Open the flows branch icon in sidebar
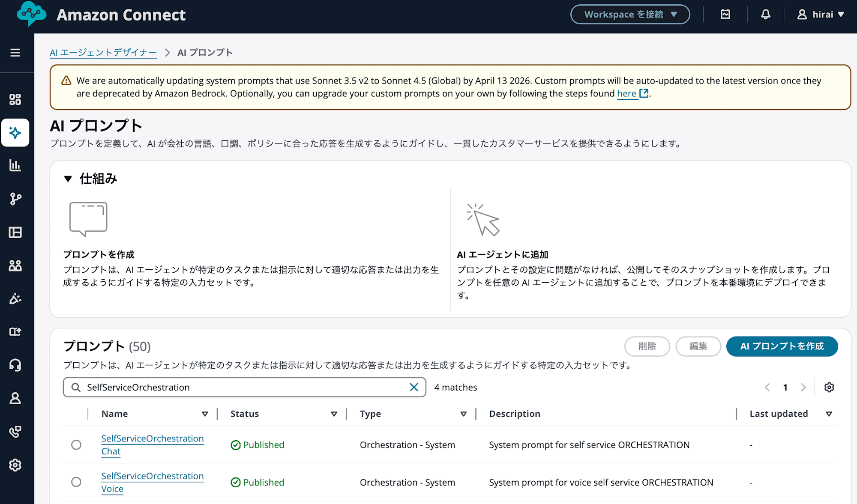 [15, 199]
